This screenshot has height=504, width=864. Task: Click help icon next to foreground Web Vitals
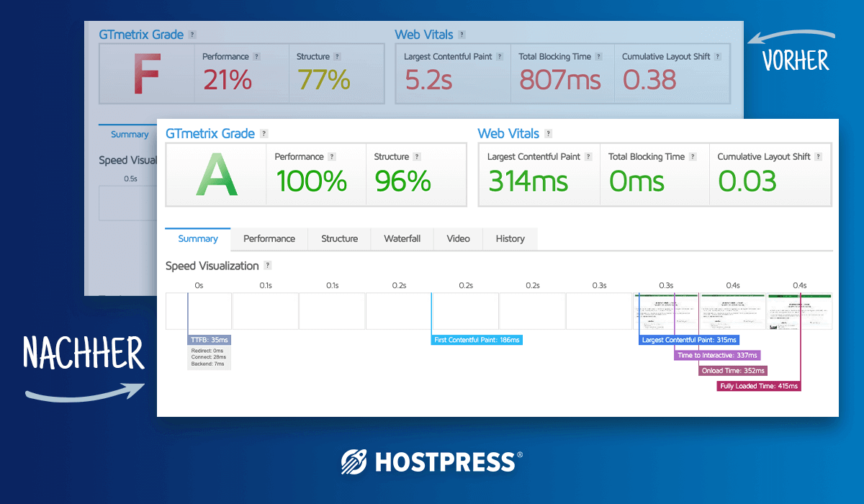549,134
